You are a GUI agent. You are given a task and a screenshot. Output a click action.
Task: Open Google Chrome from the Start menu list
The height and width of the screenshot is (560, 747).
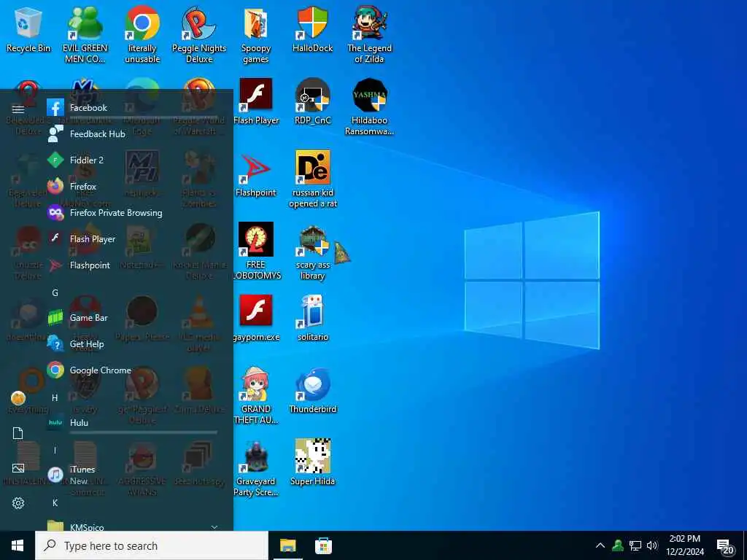131,370
